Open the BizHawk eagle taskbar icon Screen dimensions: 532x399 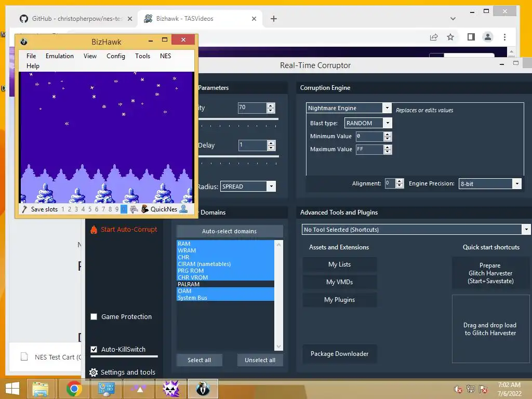coord(203,389)
